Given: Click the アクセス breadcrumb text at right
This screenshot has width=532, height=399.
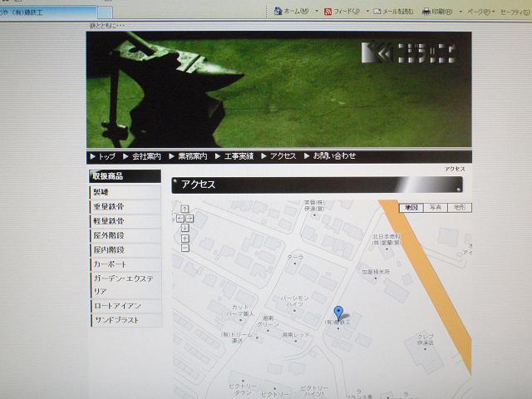Looking at the screenshot, I should click(x=455, y=169).
